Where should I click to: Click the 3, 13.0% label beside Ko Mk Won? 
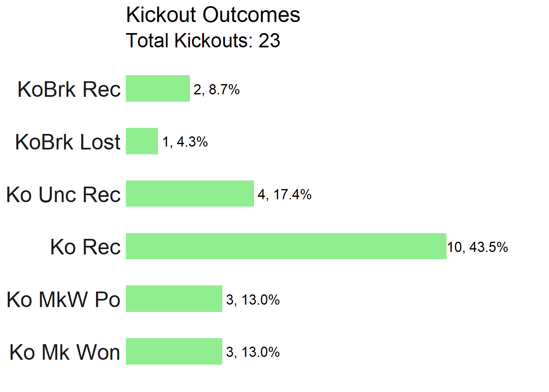(253, 352)
